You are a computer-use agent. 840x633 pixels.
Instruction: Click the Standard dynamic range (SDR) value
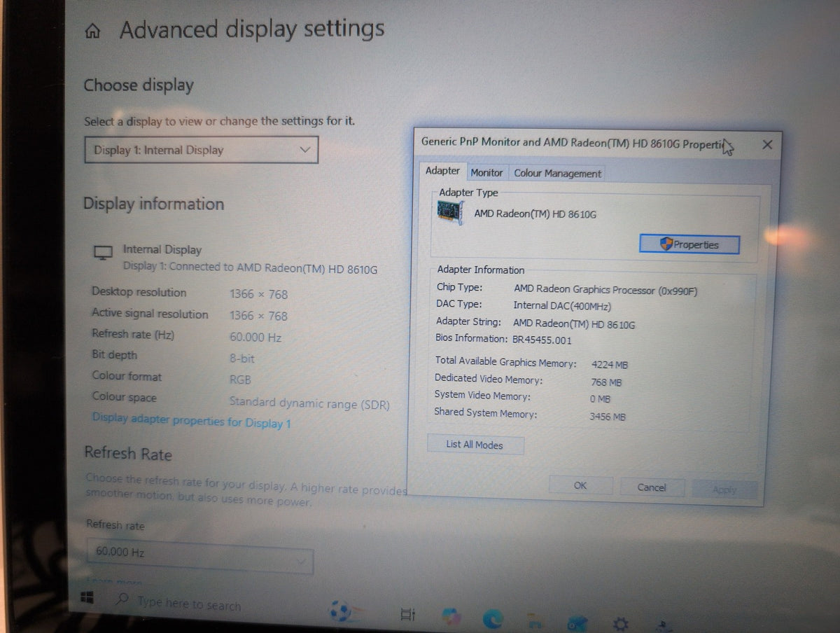point(309,403)
